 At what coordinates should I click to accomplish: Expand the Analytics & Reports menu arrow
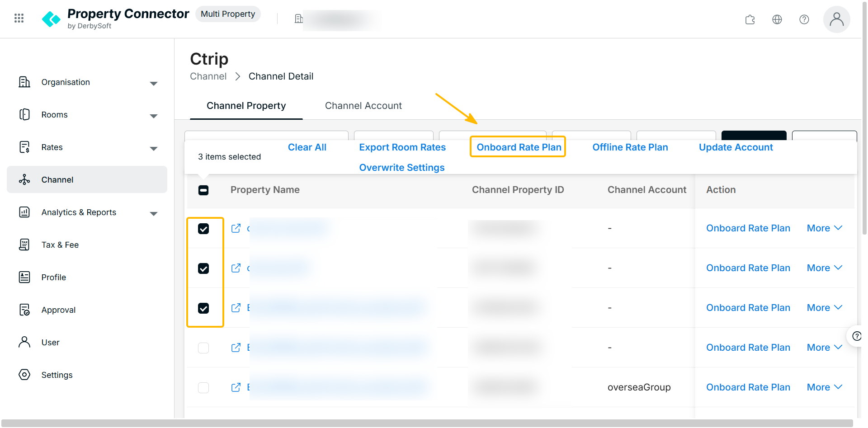pos(154,214)
